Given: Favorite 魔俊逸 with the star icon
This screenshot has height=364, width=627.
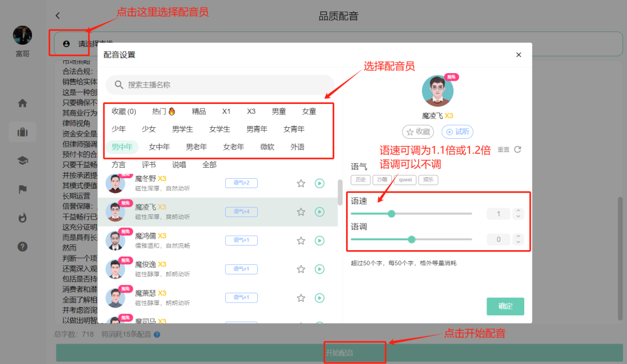Looking at the screenshot, I should click(301, 269).
